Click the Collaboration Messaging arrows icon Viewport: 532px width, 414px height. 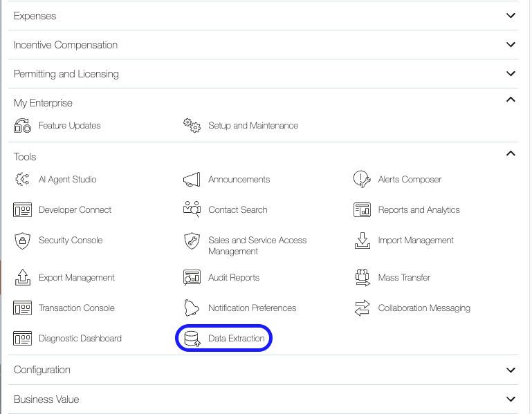click(x=362, y=308)
